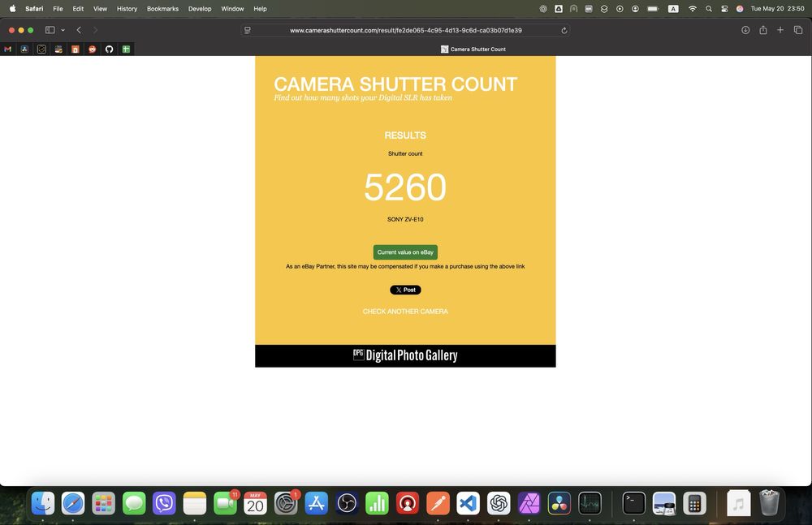Launch the Numbers app from the dock
This screenshot has width=812, height=525.
(377, 503)
